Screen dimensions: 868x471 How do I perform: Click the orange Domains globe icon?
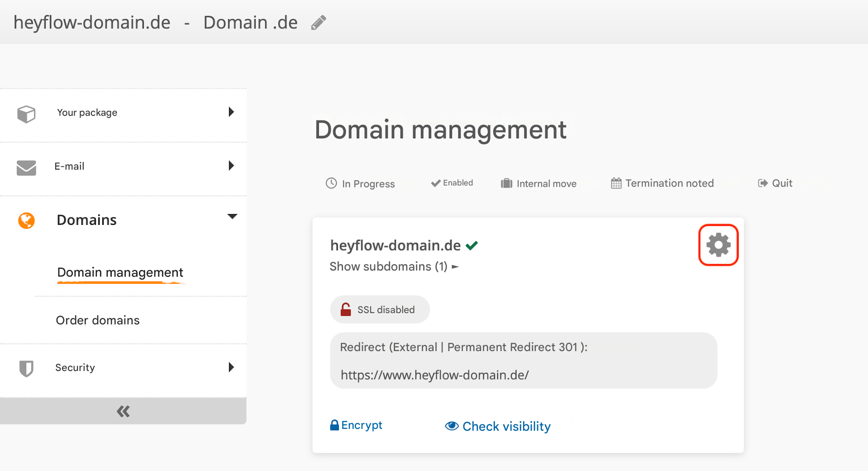pos(26,220)
